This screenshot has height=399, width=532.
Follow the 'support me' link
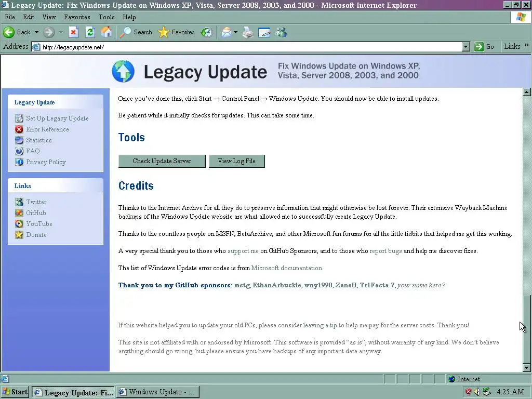(243, 251)
